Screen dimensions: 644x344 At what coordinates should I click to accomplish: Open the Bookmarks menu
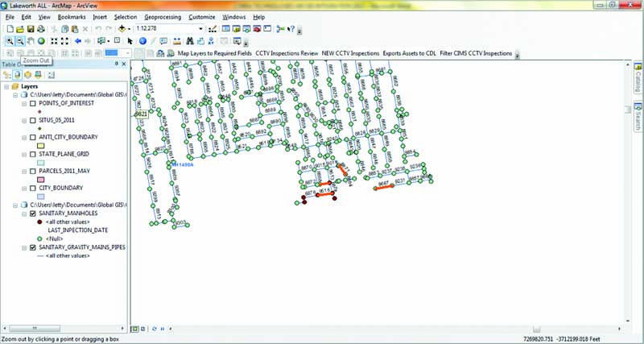click(x=72, y=17)
